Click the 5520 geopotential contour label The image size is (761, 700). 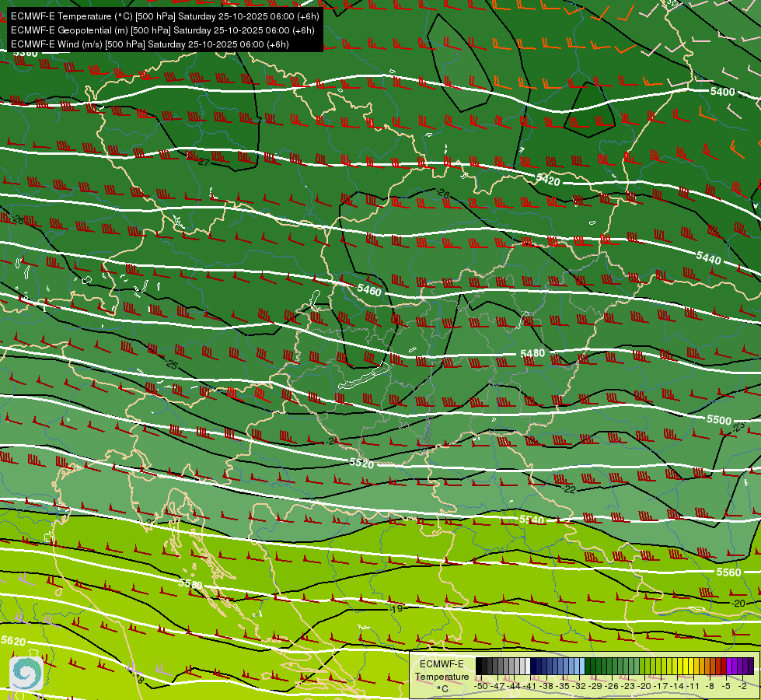coord(361,463)
